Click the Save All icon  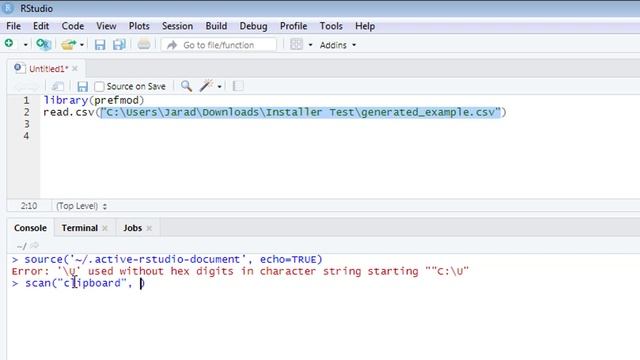[x=119, y=44]
